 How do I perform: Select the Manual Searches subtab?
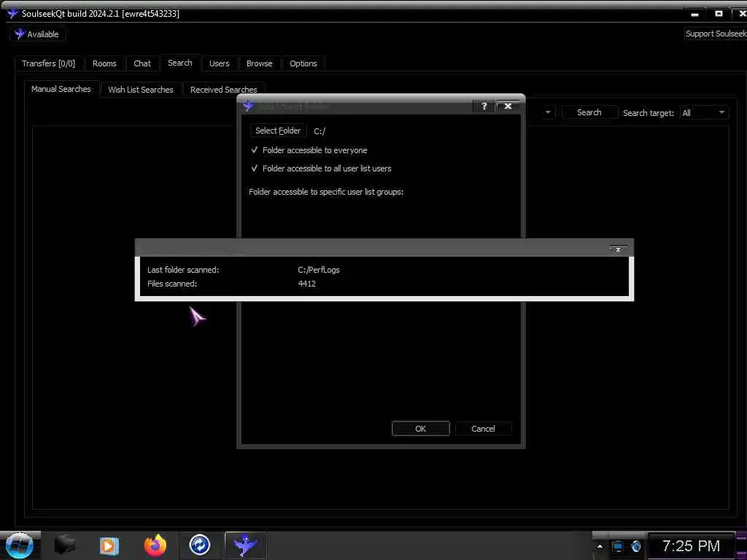point(61,89)
